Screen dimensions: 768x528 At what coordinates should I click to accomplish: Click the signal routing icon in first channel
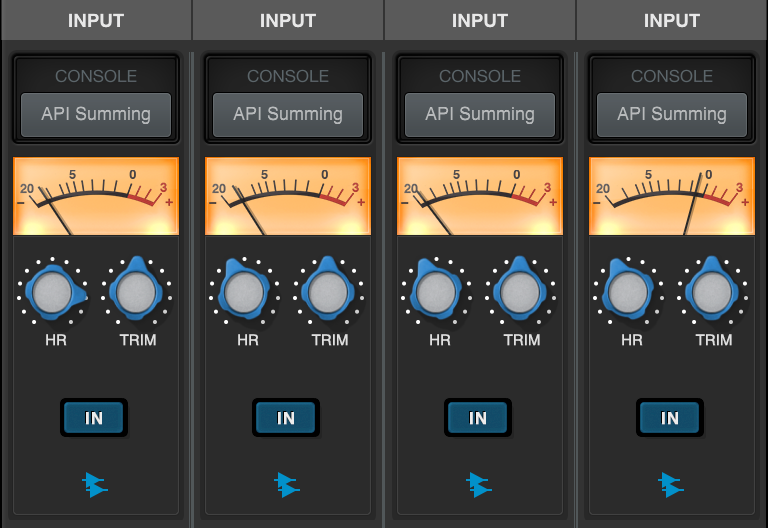[x=95, y=484]
